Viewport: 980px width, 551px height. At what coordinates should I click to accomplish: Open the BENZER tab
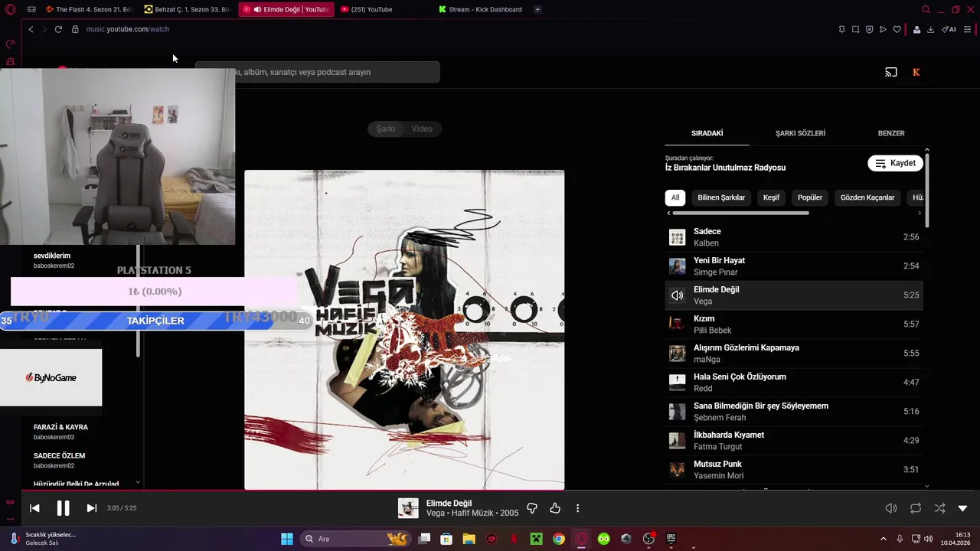[x=891, y=133]
